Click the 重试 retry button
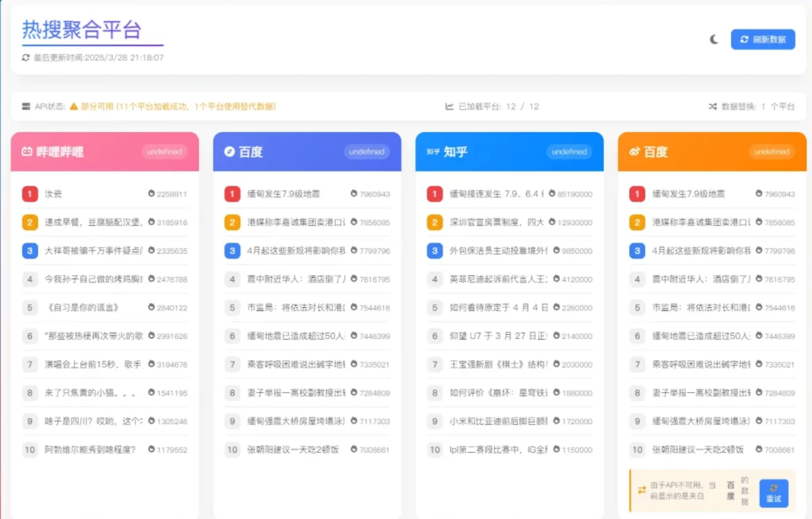The width and height of the screenshot is (812, 519). [774, 493]
